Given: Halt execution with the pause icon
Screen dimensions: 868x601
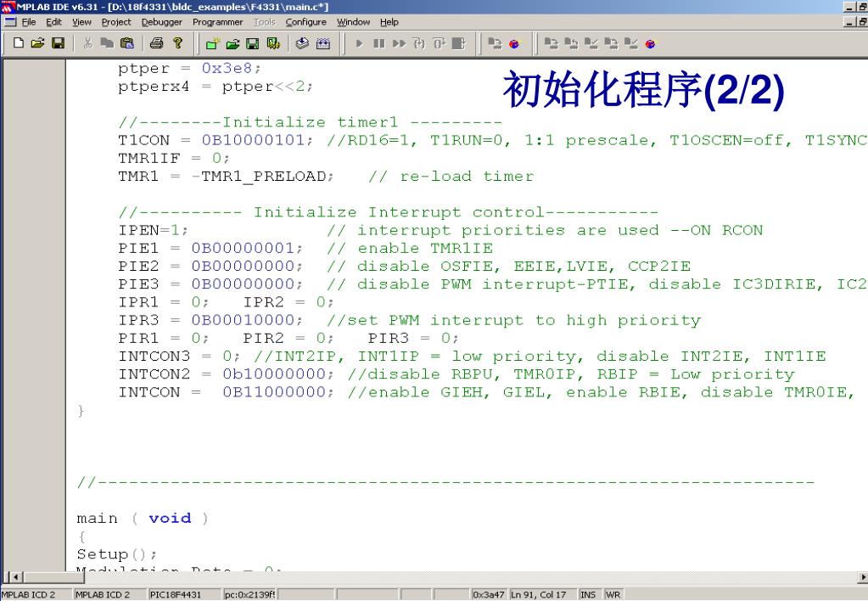Looking at the screenshot, I should (379, 44).
